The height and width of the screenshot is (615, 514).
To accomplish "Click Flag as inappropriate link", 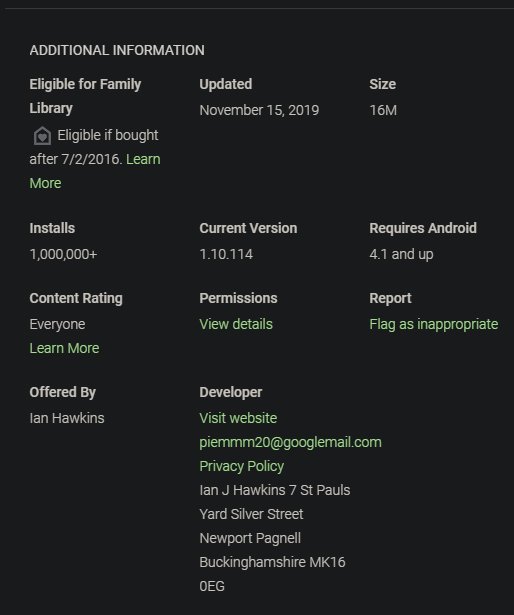I will click(434, 324).
